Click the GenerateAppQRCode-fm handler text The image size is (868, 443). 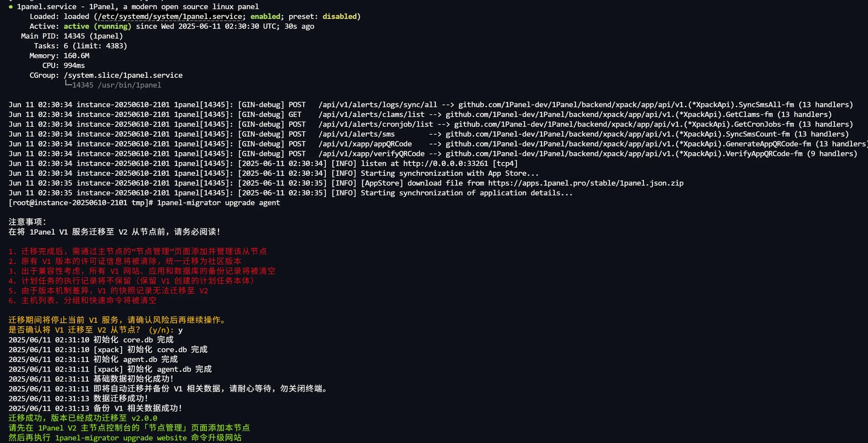[x=769, y=144]
